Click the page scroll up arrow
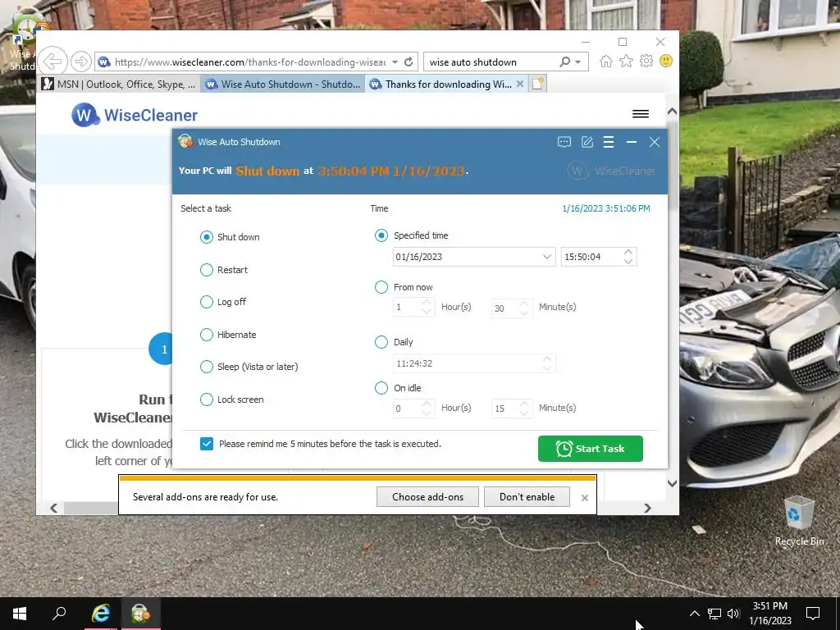840x630 pixels. 672,112
